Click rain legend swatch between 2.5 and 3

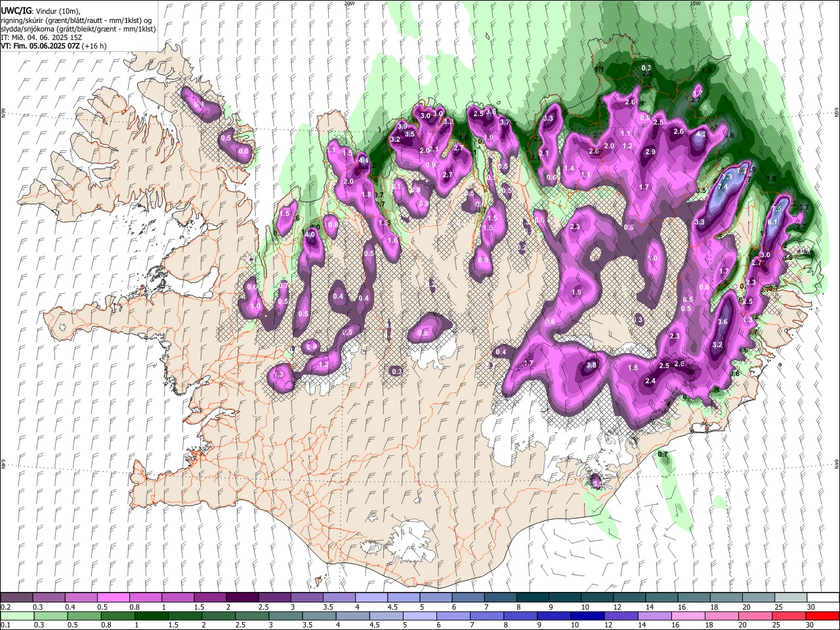pyautogui.click(x=251, y=616)
